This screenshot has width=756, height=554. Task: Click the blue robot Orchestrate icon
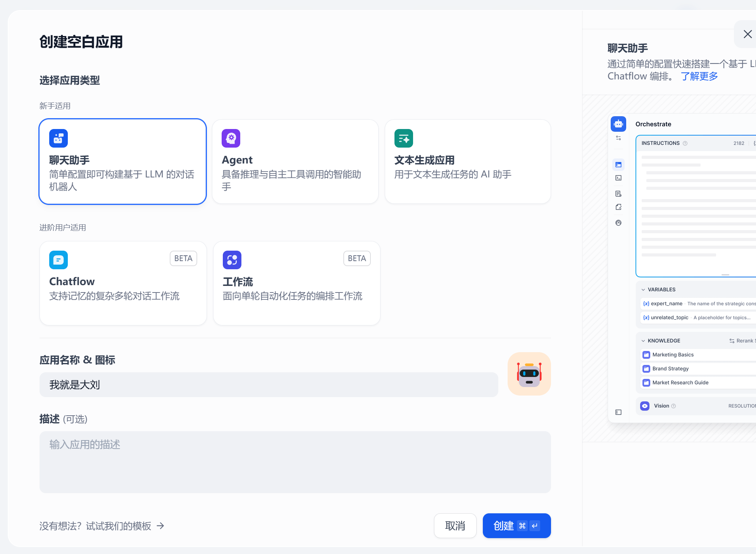618,124
